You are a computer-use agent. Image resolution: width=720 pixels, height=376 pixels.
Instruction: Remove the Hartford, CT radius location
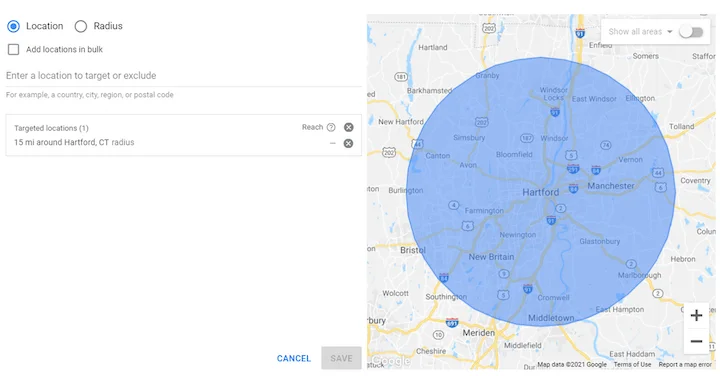click(349, 143)
